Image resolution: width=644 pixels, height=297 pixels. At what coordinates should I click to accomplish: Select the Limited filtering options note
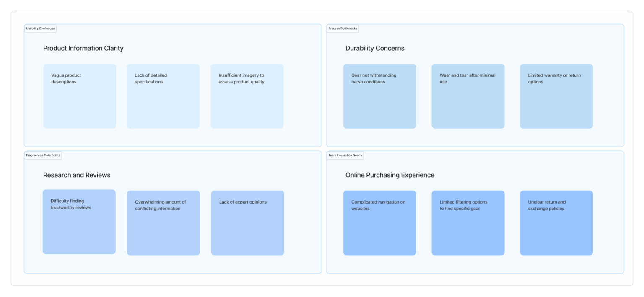(468, 223)
